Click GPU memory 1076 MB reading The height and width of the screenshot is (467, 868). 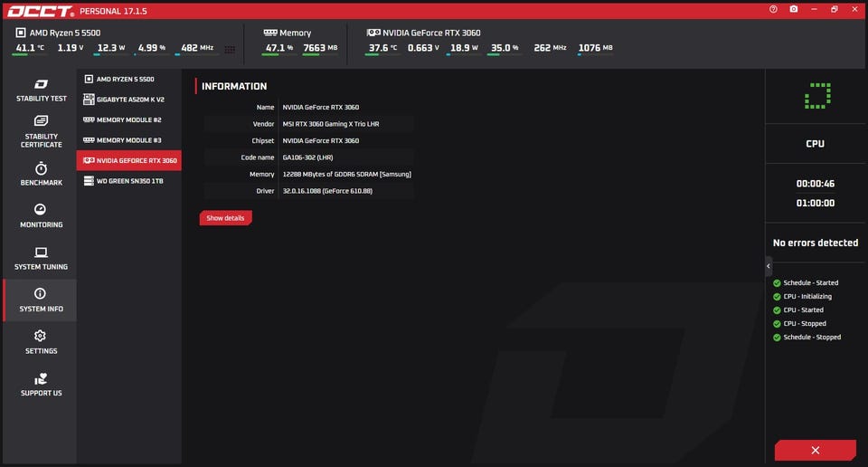[x=595, y=48]
